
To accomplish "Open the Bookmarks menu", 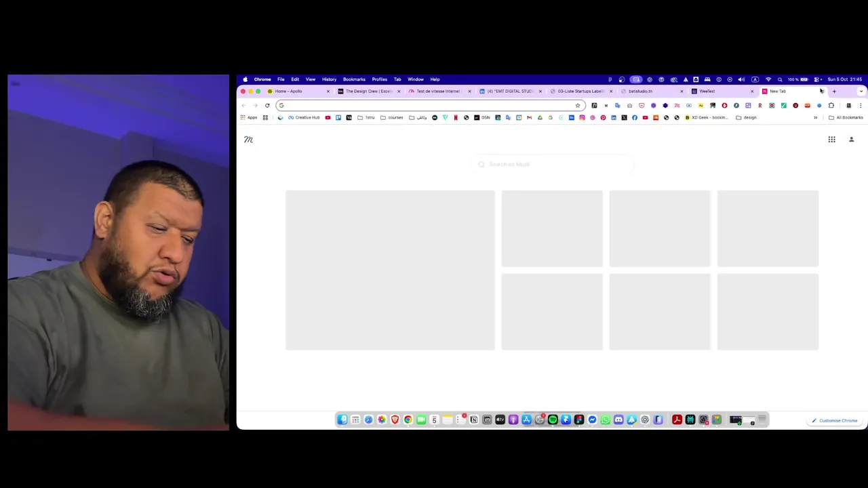I will tap(354, 79).
